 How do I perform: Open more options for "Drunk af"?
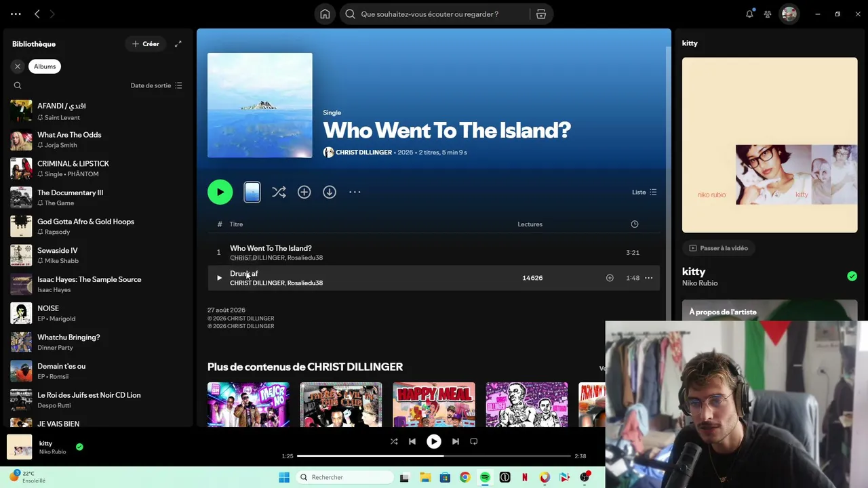pyautogui.click(x=649, y=278)
